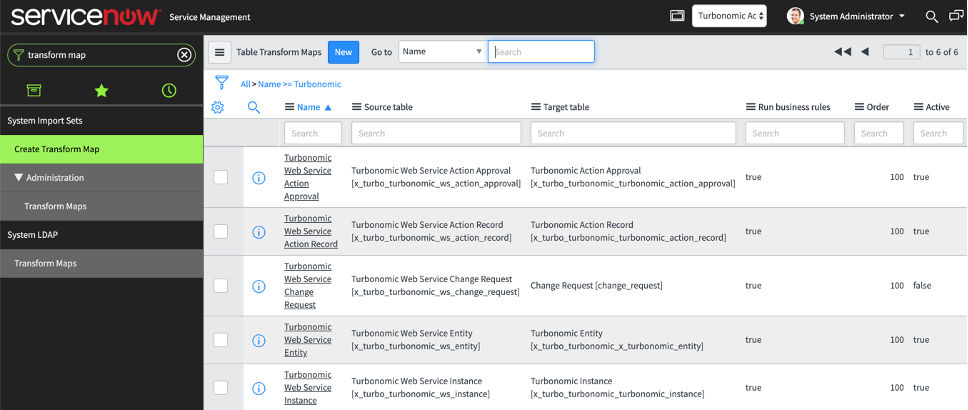Viewport: 968px width, 410px height.
Task: Open the All Applications archive tab
Action: coord(33,91)
